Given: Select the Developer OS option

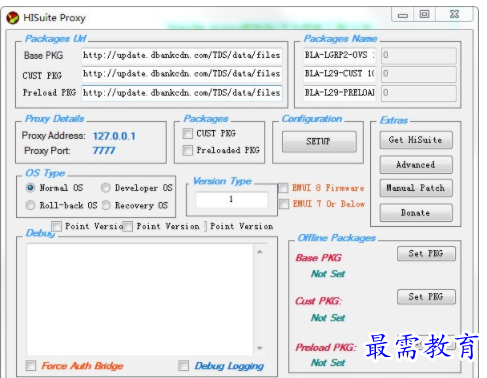Looking at the screenshot, I should pyautogui.click(x=106, y=188).
